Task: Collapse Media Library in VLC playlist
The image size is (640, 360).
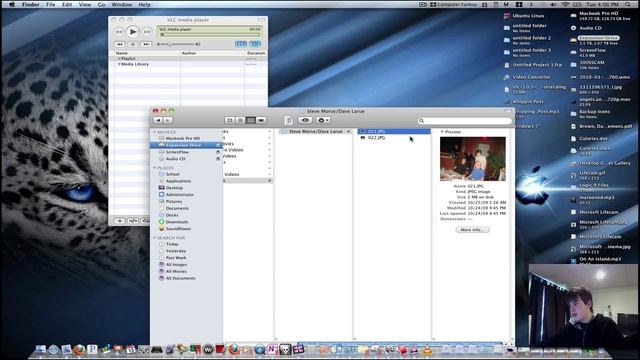Action: [x=119, y=64]
